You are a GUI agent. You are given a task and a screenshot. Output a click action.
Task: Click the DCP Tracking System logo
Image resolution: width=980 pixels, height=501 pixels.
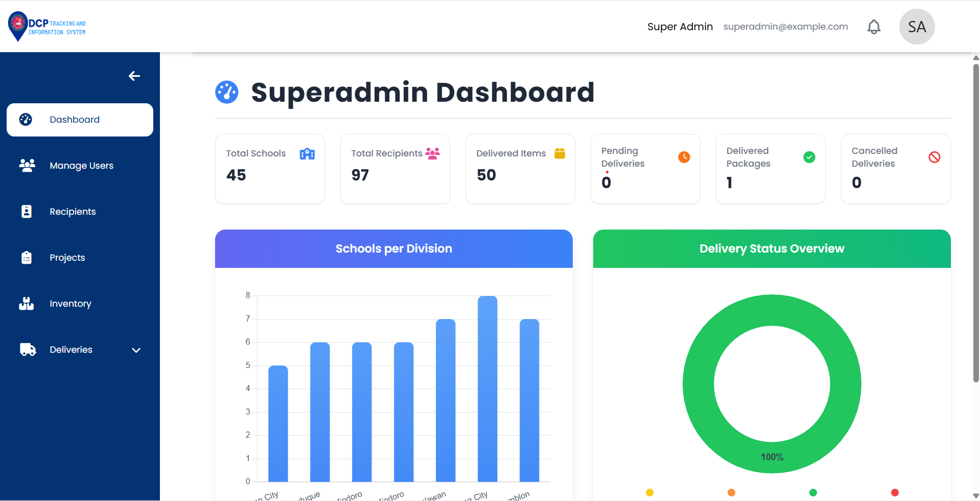point(46,26)
